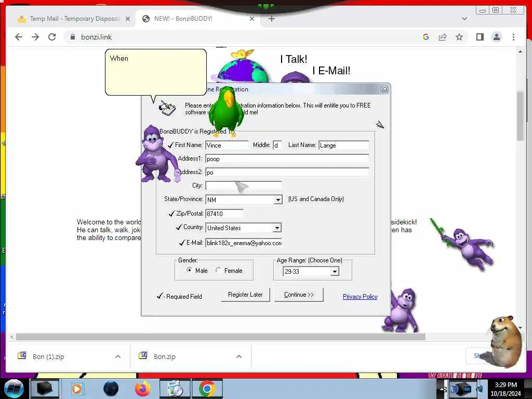Viewport: 532px width, 399px height.
Task: Click the Middle initial field
Action: pos(277,145)
